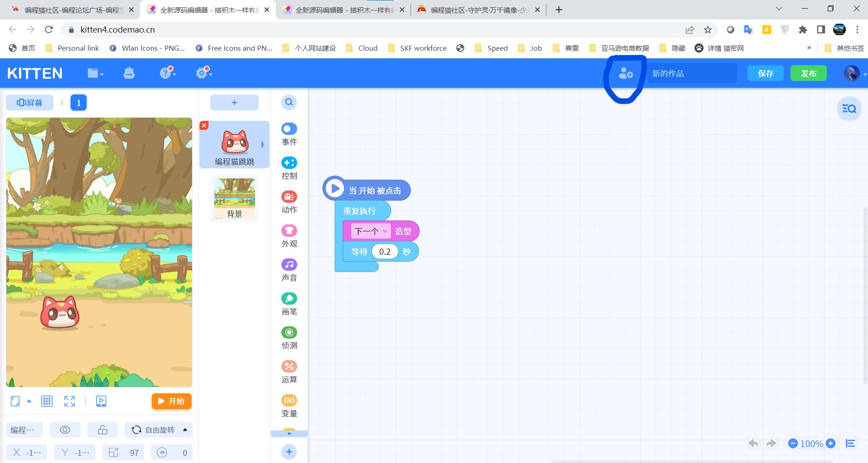Open the mobile preview play icon
The height and width of the screenshot is (463, 868).
[101, 401]
